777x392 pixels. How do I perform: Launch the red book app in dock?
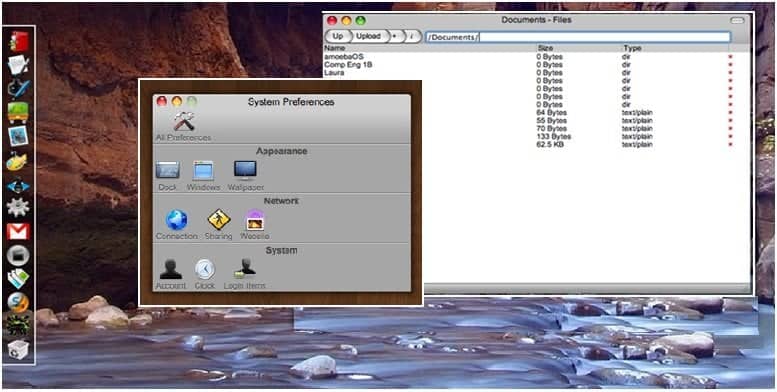[19, 42]
